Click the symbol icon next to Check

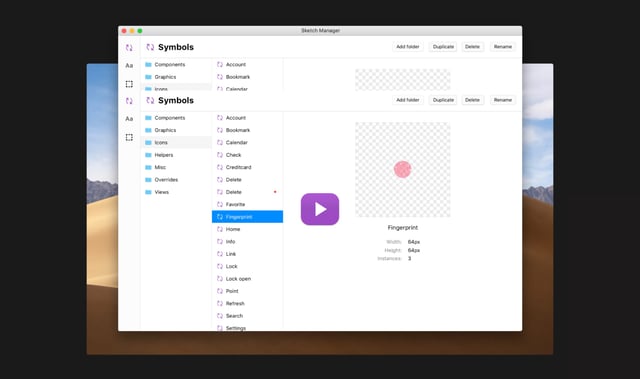click(x=220, y=155)
